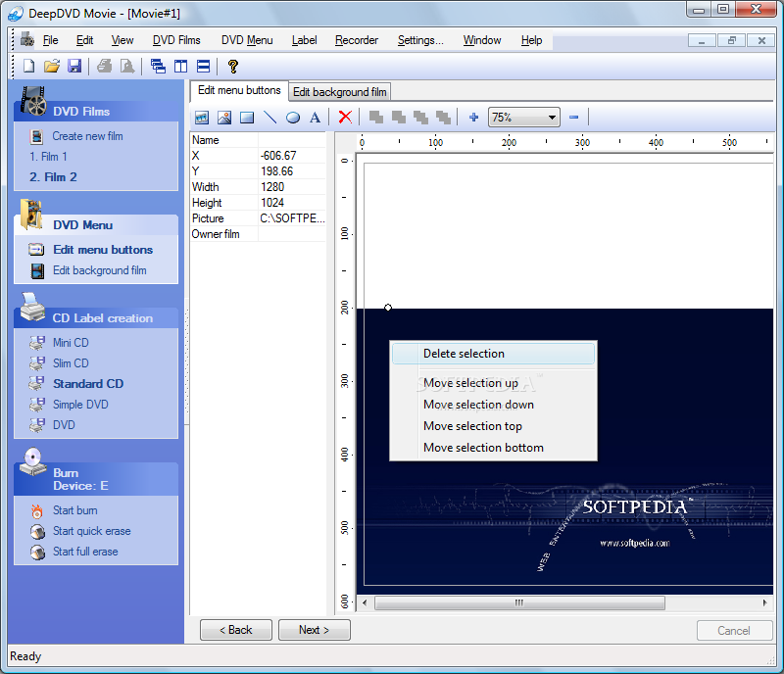The image size is (784, 674).
Task: Open a file with the folder icon
Action: click(x=52, y=66)
